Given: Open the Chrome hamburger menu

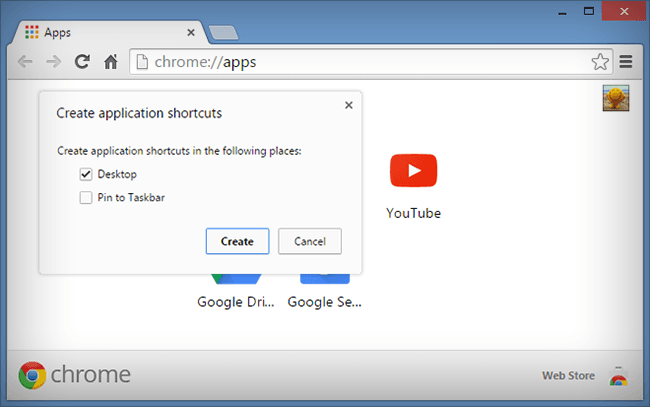Looking at the screenshot, I should coord(626,62).
